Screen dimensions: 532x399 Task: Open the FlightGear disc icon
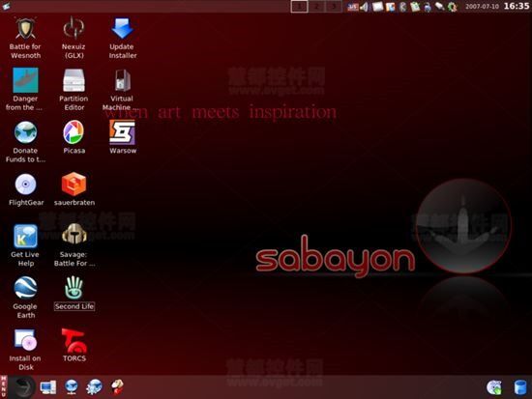[x=25, y=185]
